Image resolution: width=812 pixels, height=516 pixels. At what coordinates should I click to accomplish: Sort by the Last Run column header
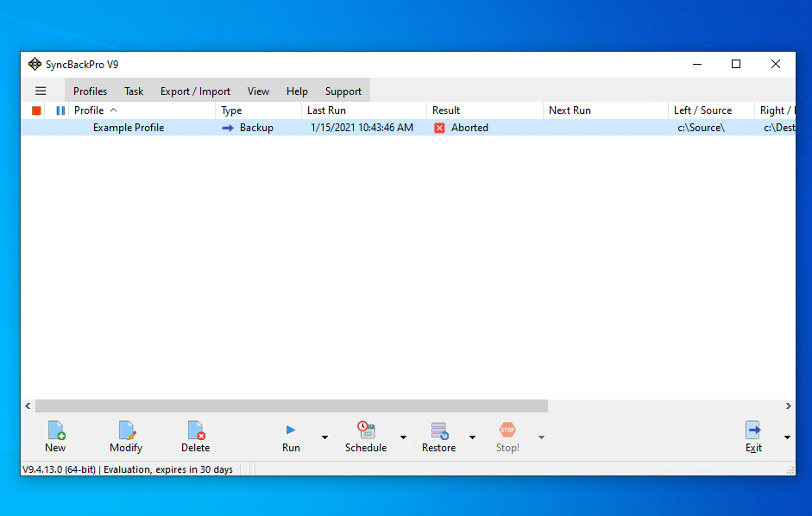[x=364, y=110]
